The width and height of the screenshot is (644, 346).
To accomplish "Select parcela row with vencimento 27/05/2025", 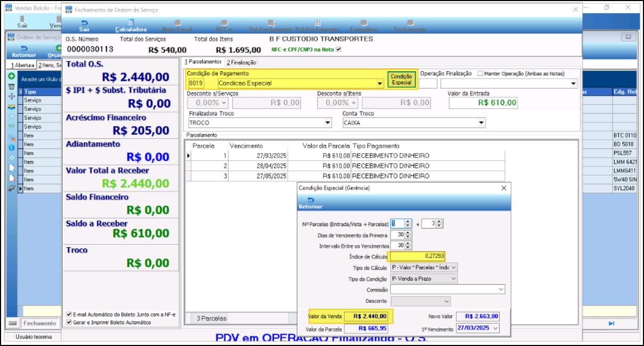I will pos(348,176).
